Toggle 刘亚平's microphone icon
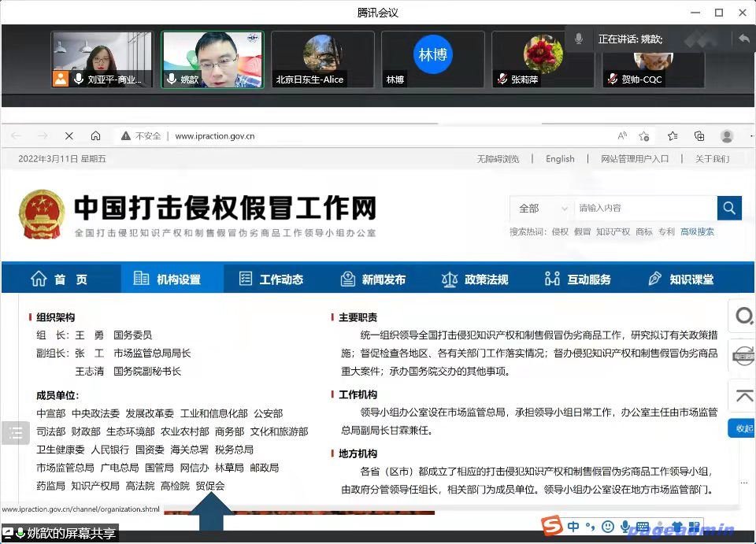This screenshot has height=544, width=756. (78, 79)
